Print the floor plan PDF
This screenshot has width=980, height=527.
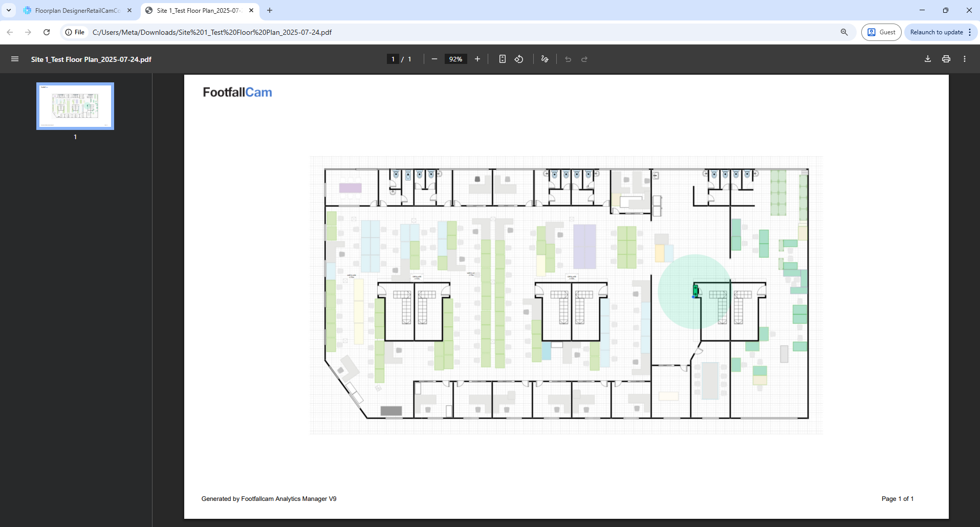pos(946,59)
